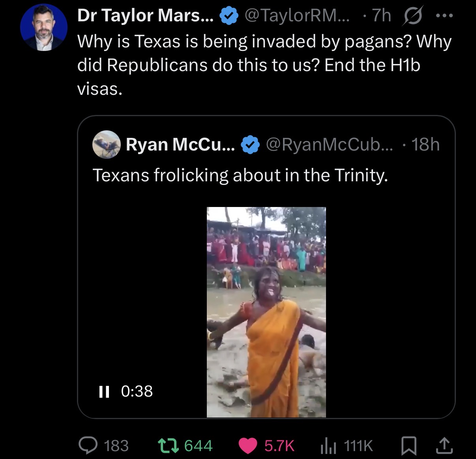Click Dr Taylor's verified blue badge
476x459 pixels.
click(229, 16)
